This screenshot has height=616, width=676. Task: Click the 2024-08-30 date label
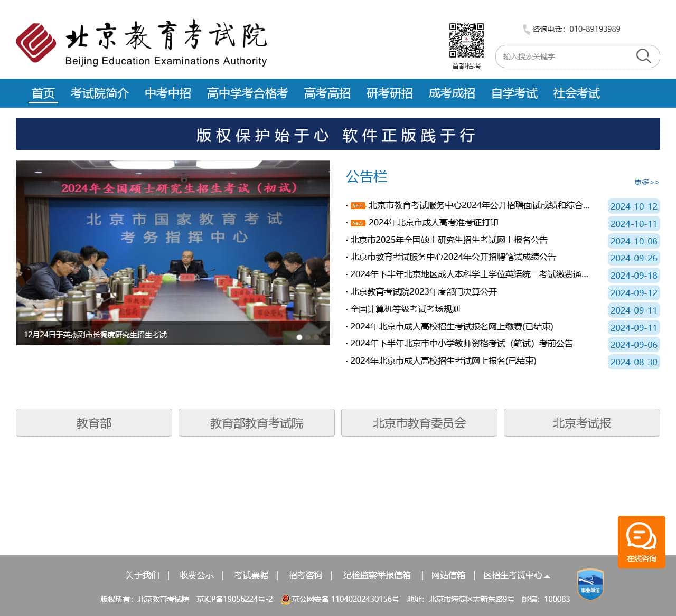[634, 362]
